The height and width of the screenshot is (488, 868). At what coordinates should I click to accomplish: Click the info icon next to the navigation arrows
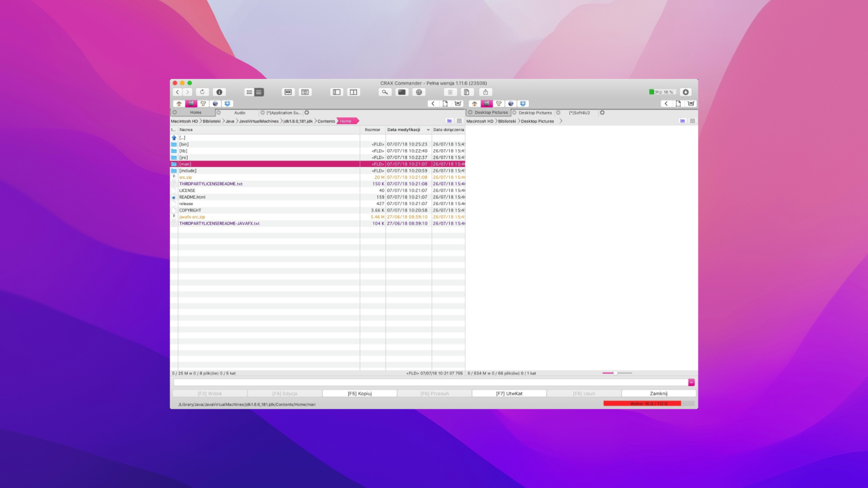click(219, 92)
